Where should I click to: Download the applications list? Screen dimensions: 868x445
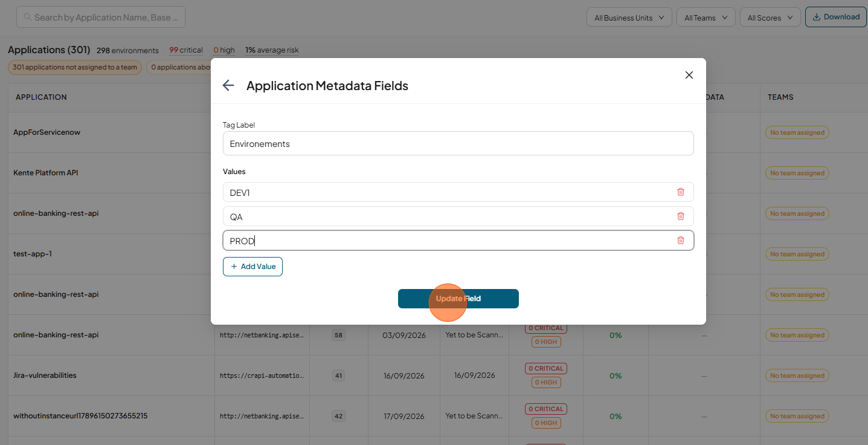pyautogui.click(x=836, y=17)
